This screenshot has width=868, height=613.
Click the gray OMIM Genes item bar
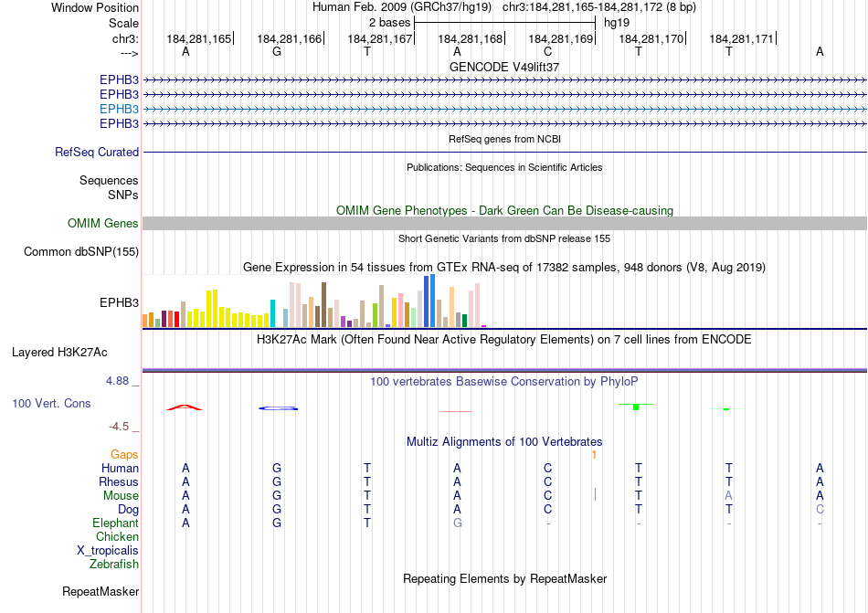pyautogui.click(x=505, y=224)
